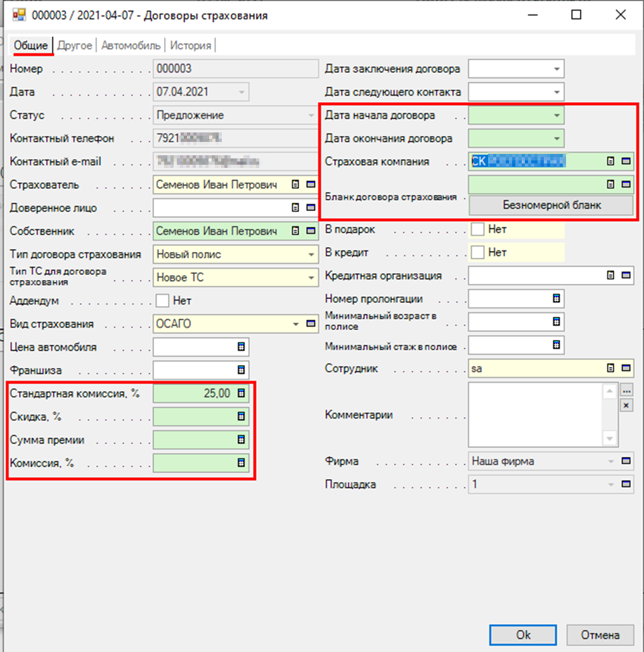
Task: Toggle the Аддендум checkbox
Action: click(163, 301)
